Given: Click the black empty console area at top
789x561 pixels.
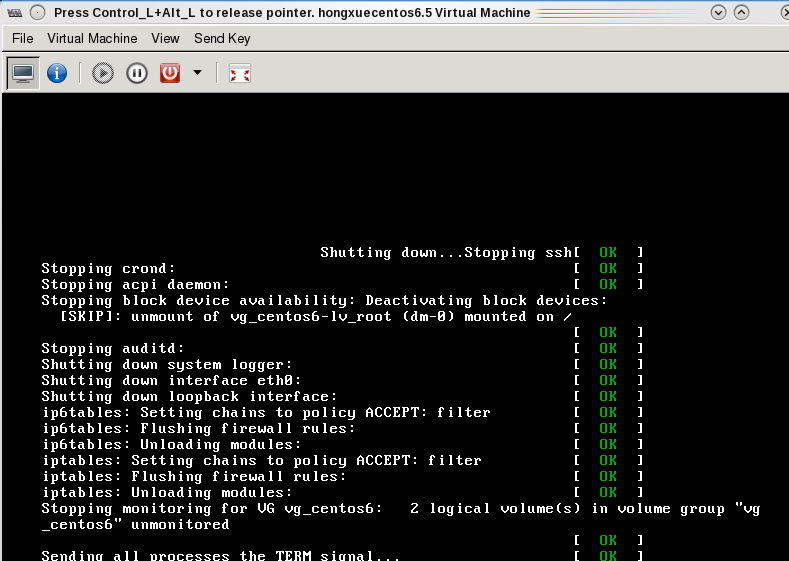Looking at the screenshot, I should [394, 160].
